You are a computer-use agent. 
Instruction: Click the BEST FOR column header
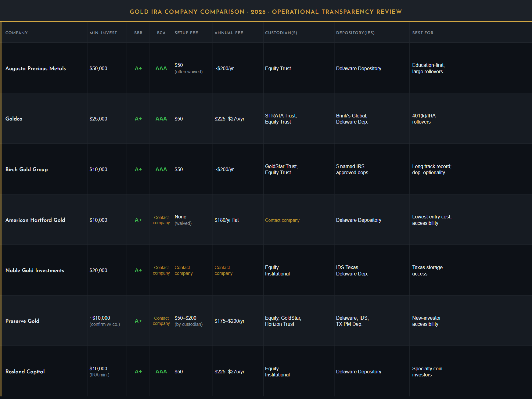pos(422,33)
